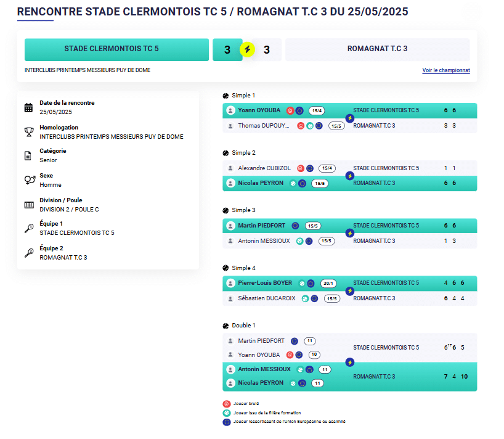
Task: Click the trophy icon next to Homologation
Action: (28, 132)
